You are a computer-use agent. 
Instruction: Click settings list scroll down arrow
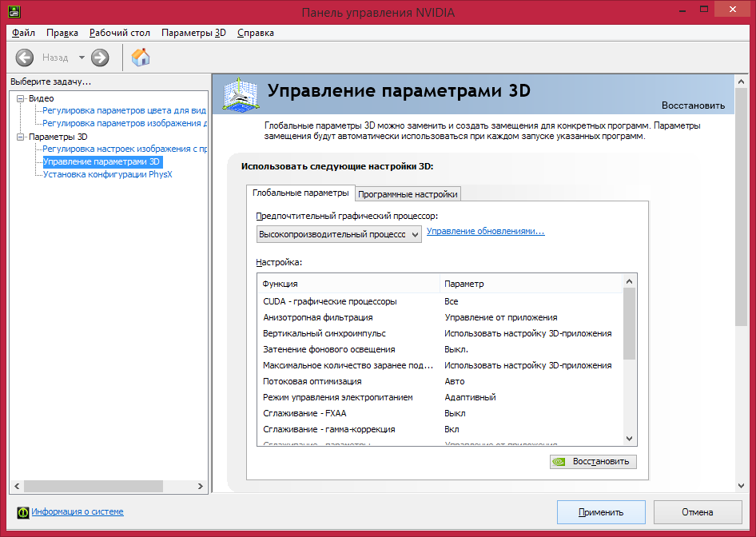629,439
